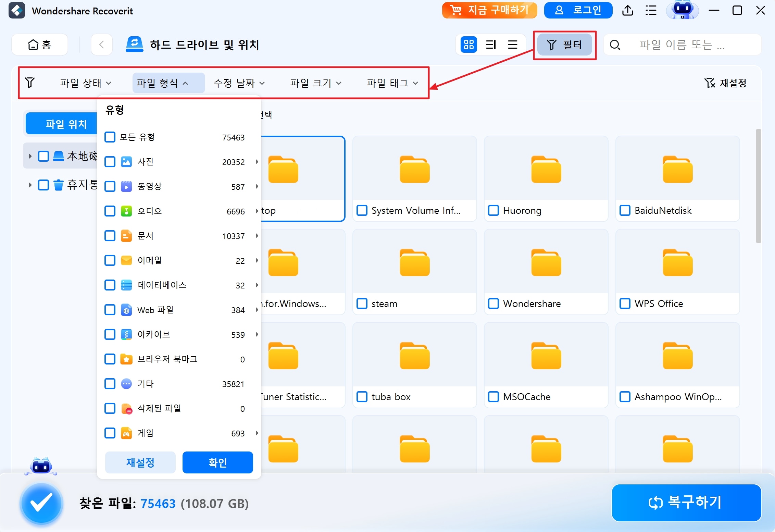The height and width of the screenshot is (532, 775).
Task: Open the steam folder thumbnail
Action: click(x=414, y=263)
